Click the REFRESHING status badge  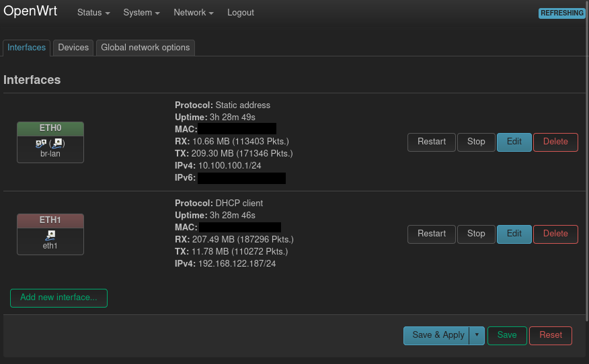562,13
